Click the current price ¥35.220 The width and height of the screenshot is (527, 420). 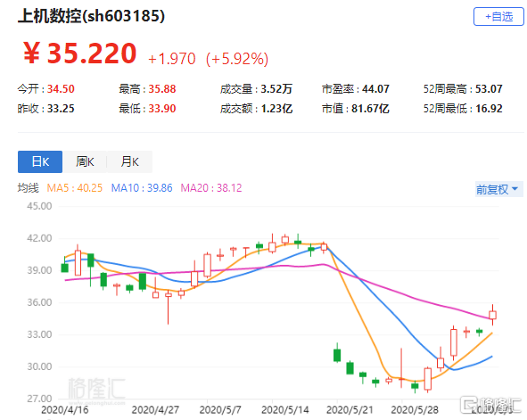pos(79,54)
